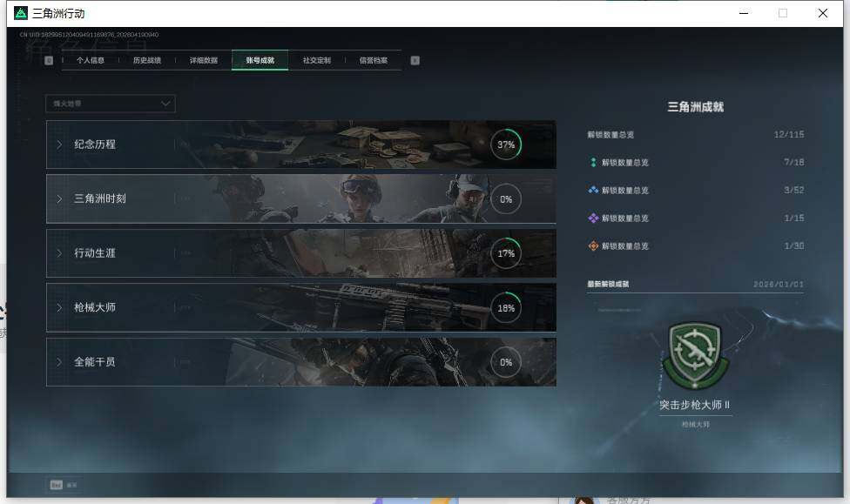Screen dimensions: 850x504
Task: Click the total unlock count 12/115
Action: pyautogui.click(x=789, y=134)
